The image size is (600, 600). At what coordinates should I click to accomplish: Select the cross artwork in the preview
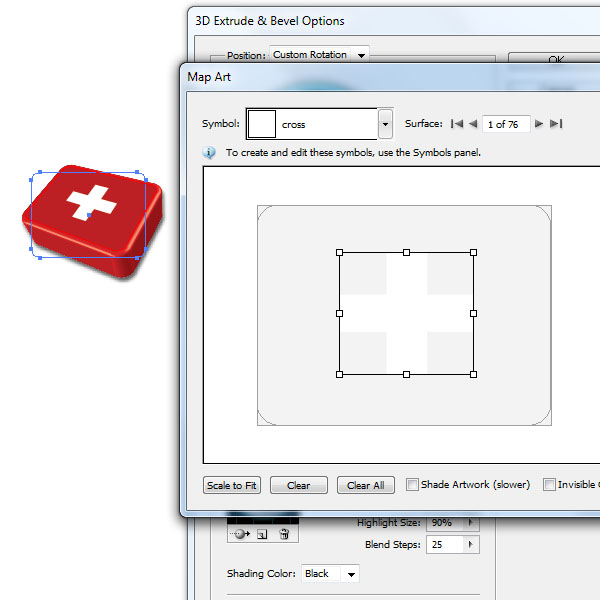[x=406, y=313]
